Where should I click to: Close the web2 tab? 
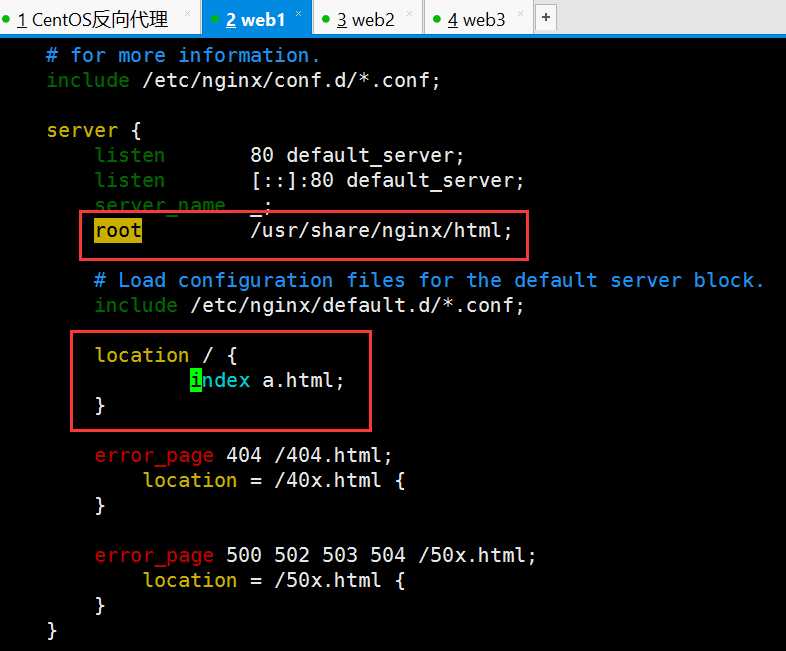(409, 14)
